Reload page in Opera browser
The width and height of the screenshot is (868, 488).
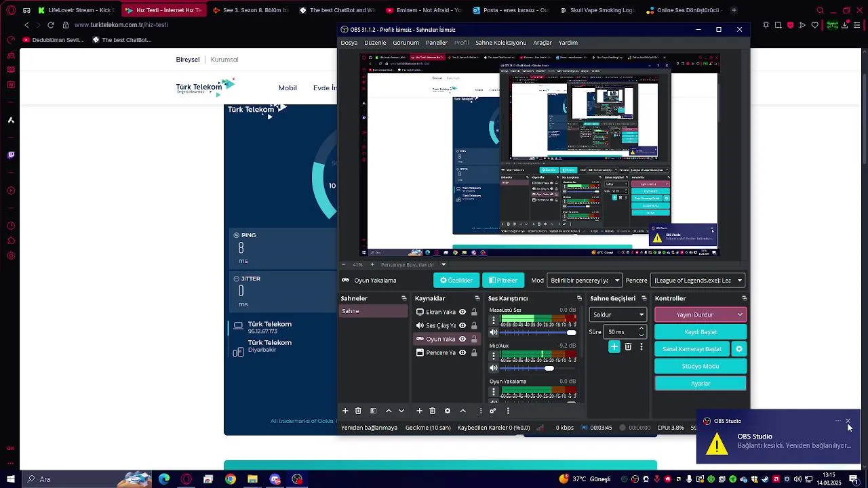click(51, 25)
